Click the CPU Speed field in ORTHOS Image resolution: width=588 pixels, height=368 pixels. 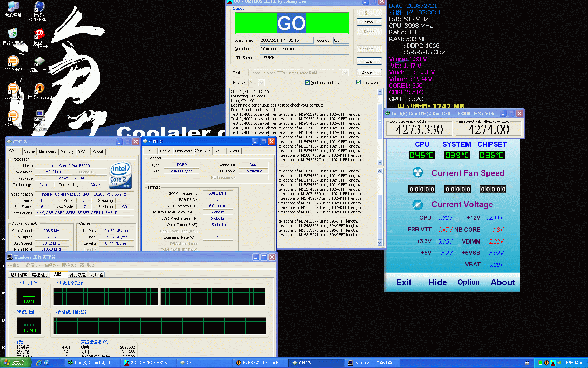(x=304, y=58)
